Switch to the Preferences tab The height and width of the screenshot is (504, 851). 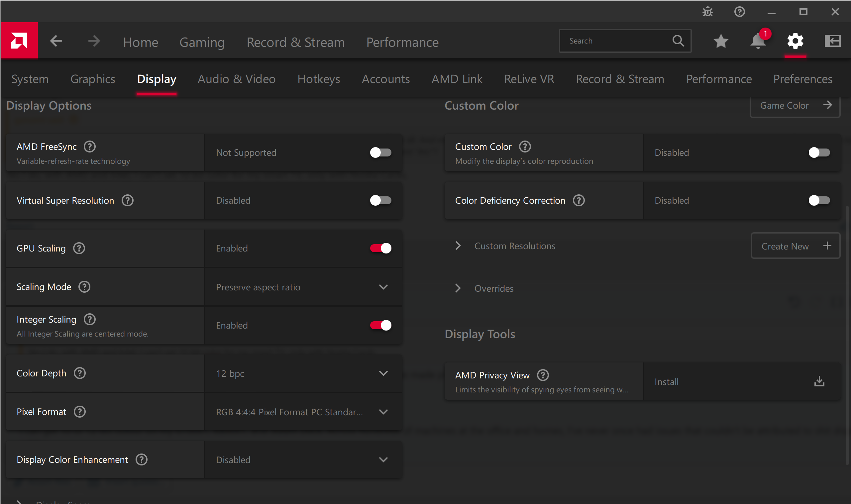coord(803,79)
